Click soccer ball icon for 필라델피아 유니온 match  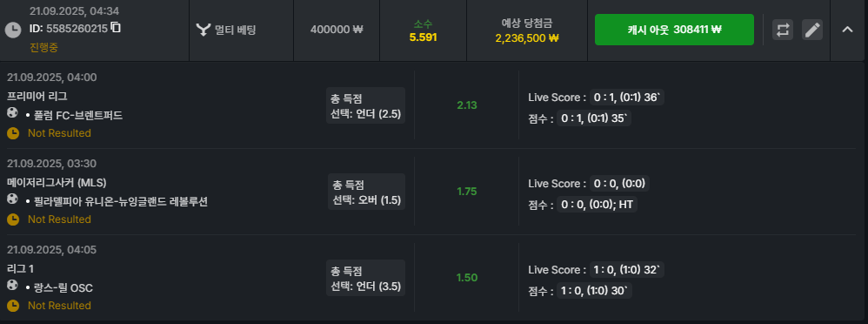pos(13,199)
